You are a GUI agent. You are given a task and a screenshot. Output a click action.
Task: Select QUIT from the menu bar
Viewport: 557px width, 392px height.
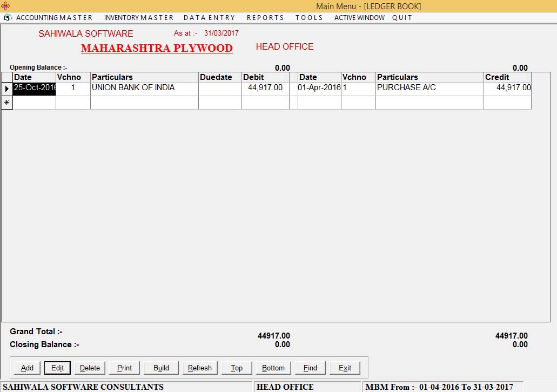pyautogui.click(x=402, y=17)
